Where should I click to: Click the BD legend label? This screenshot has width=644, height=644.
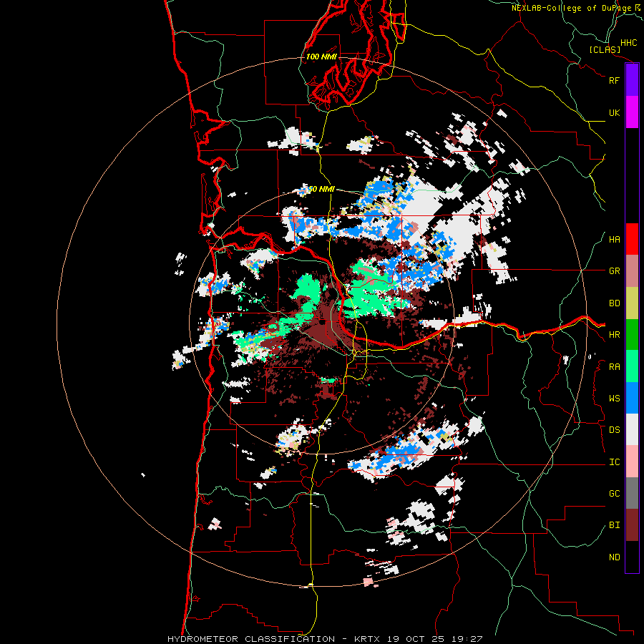[x=614, y=303]
